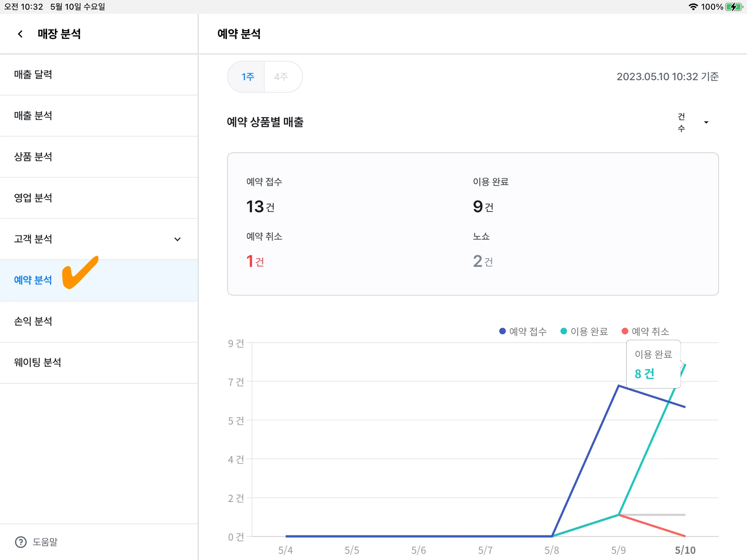747x560 pixels.
Task: Open 웨이팅 분석 page
Action: click(38, 362)
